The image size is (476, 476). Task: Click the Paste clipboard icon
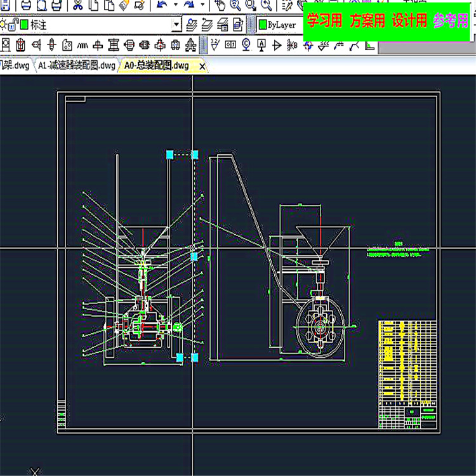tap(109, 5)
